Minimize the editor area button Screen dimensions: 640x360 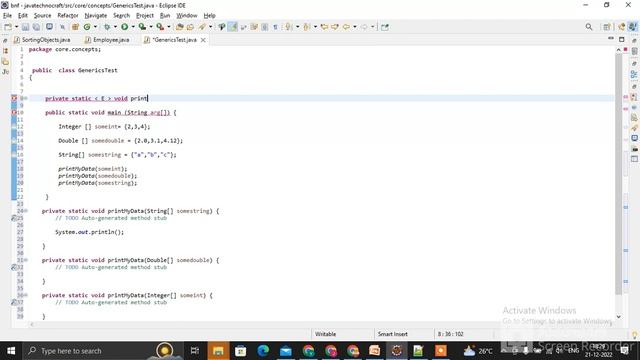[611, 39]
